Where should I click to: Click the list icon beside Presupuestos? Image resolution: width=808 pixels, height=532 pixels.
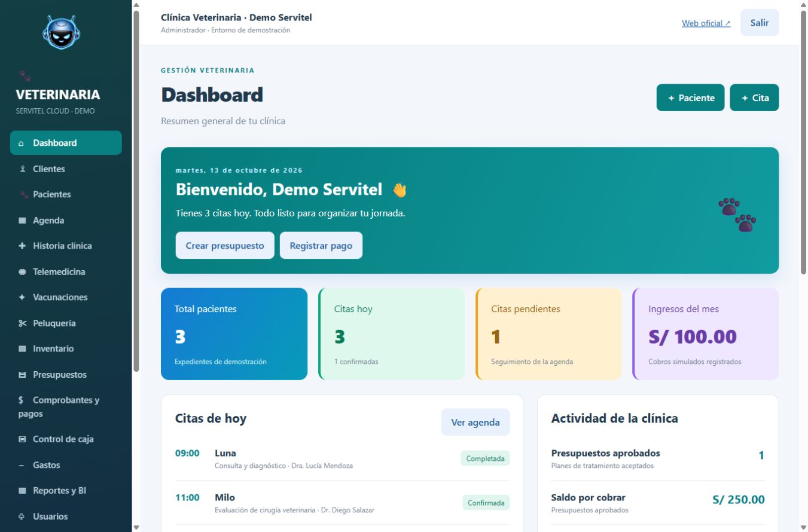(22, 375)
